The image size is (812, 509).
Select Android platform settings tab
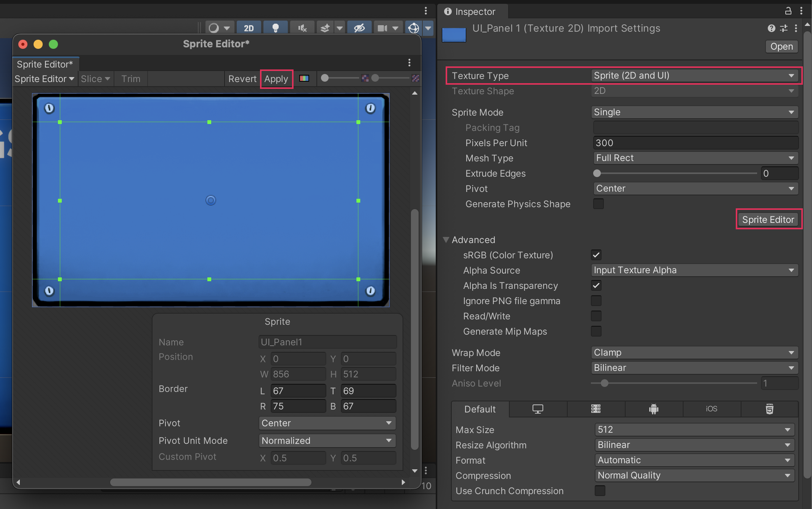pyautogui.click(x=653, y=409)
